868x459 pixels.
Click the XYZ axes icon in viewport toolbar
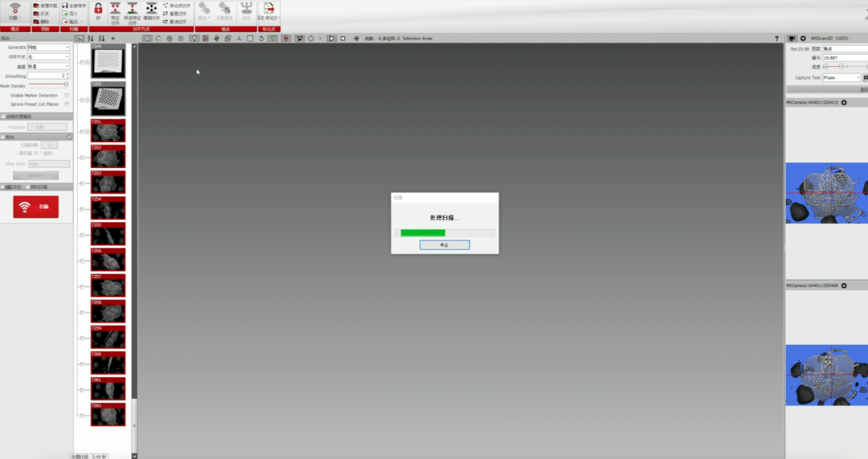(x=239, y=39)
